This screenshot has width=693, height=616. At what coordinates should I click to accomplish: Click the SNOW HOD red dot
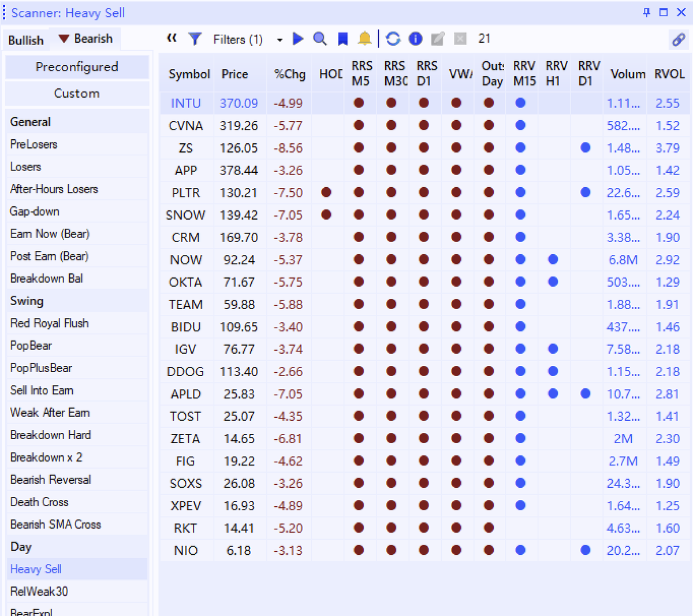tap(326, 214)
